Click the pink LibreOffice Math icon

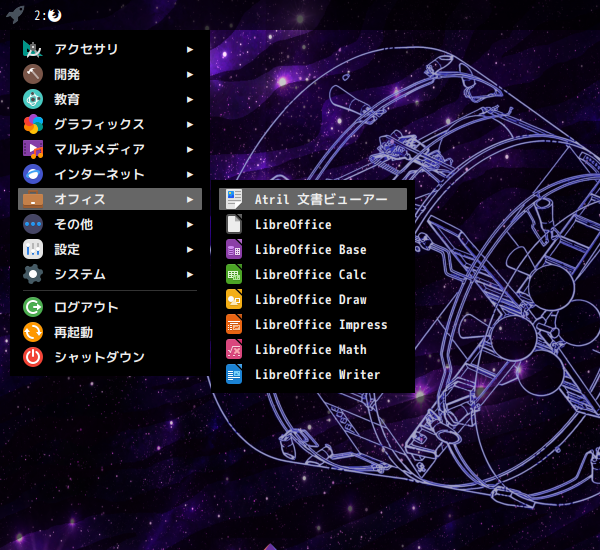[234, 349]
